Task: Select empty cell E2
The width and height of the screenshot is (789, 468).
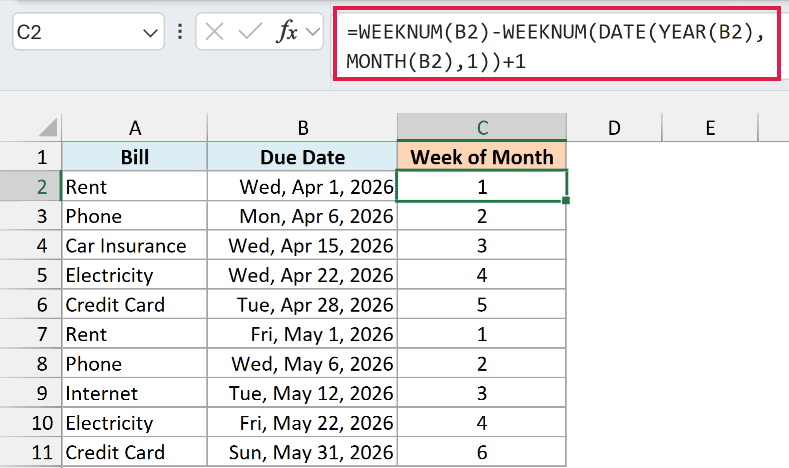Action: (710, 187)
